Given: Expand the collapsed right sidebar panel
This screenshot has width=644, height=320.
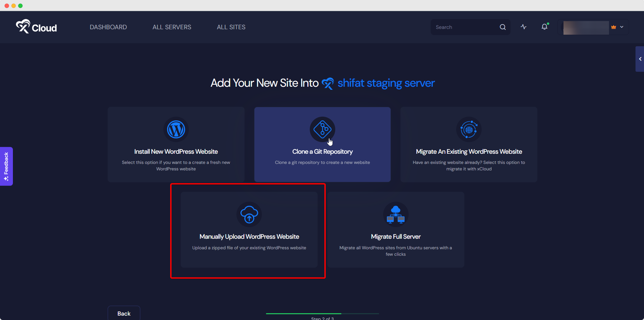Looking at the screenshot, I should (640, 59).
